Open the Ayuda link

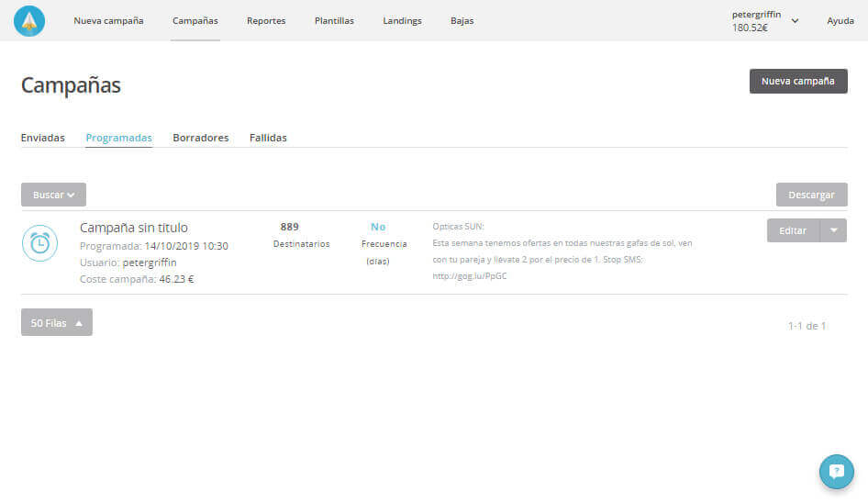pyautogui.click(x=840, y=21)
